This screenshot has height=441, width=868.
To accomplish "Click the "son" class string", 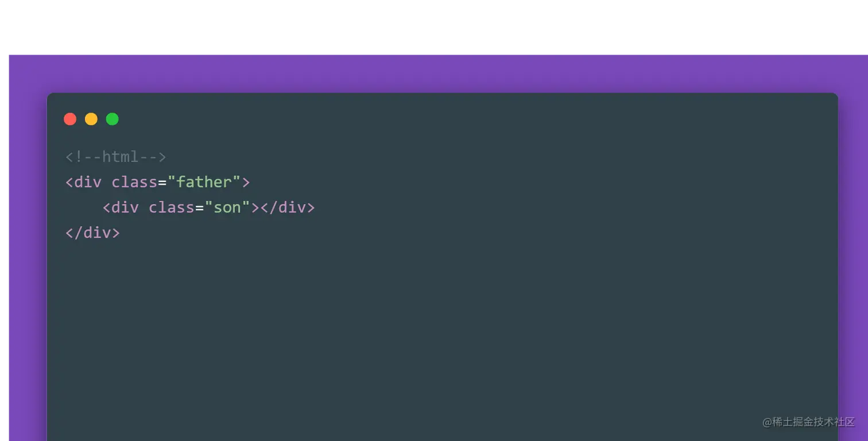I will 227,207.
